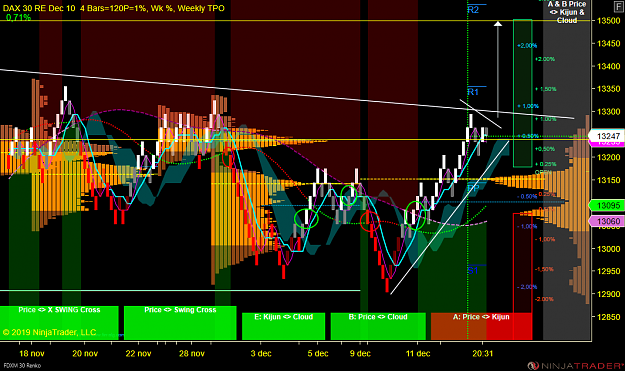Click the 'Price <> X SWING Cross' signal box
The height and width of the screenshot is (371, 625).
[x=59, y=323]
